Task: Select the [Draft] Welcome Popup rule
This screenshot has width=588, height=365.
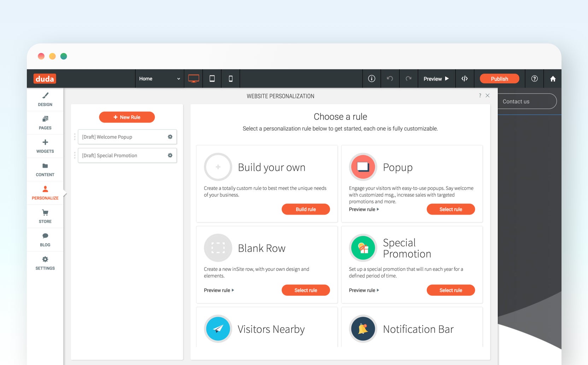Action: coord(127,137)
